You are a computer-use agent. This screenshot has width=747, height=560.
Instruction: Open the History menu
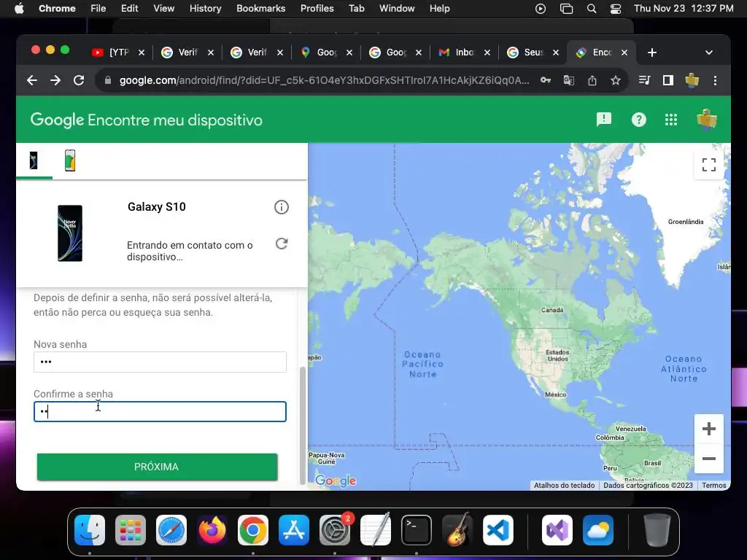tap(205, 9)
